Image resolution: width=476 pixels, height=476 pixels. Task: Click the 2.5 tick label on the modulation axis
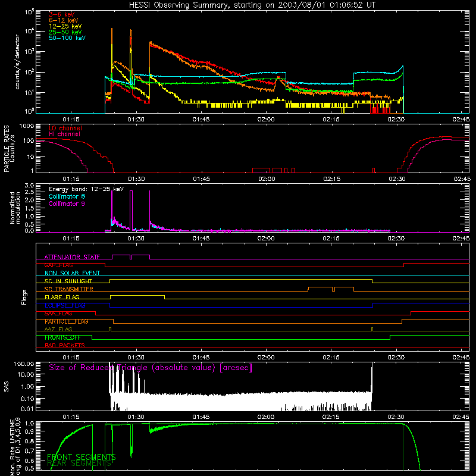pos(29,192)
